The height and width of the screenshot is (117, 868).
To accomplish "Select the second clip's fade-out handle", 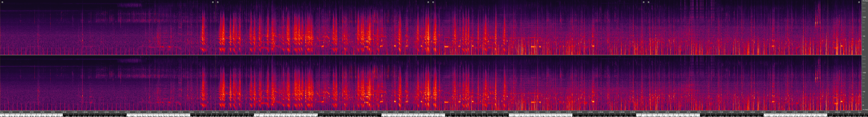I will pyautogui.click(x=428, y=2).
